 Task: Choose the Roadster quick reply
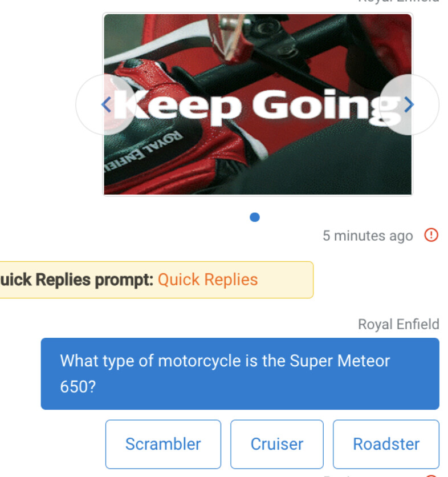coord(386,444)
